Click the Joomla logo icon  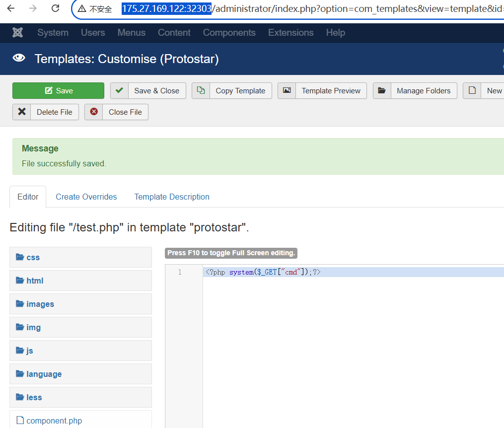(18, 33)
